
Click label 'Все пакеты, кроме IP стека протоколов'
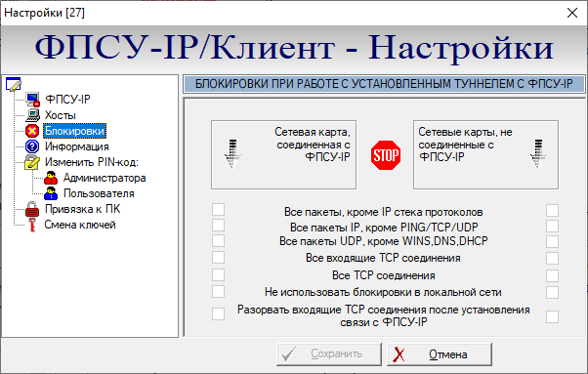pyautogui.click(x=383, y=212)
